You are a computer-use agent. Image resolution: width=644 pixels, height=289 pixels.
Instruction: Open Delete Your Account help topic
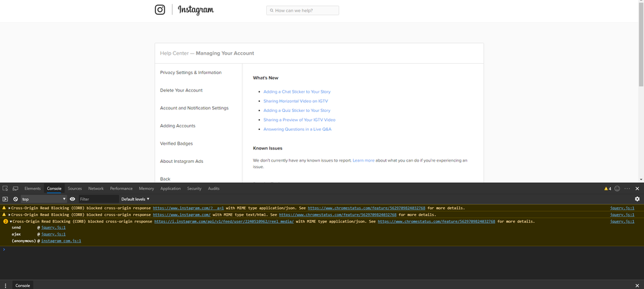tap(181, 90)
